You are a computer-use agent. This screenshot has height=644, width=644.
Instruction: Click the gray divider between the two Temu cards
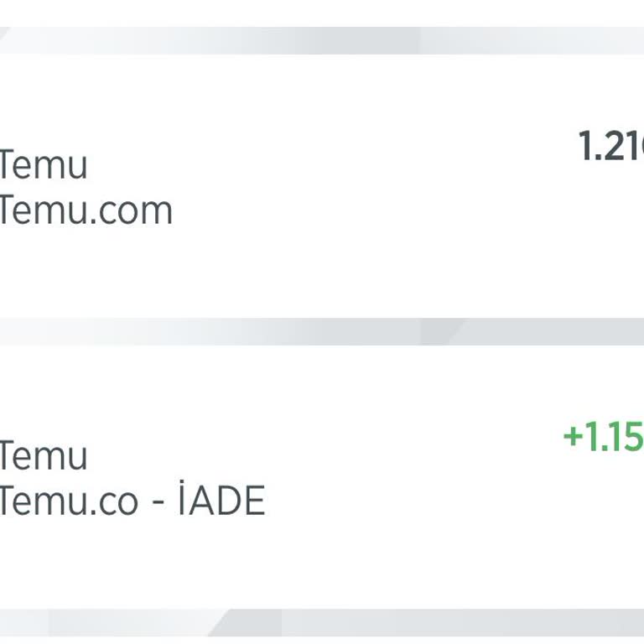322,331
